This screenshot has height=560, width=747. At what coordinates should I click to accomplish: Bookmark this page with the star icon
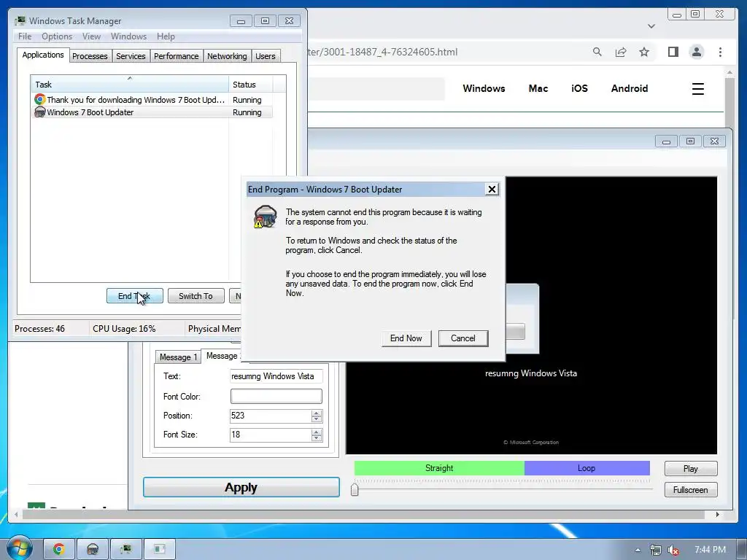point(644,52)
